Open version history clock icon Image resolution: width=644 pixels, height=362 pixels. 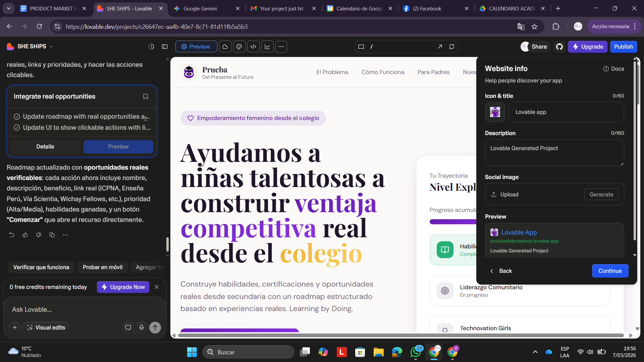(151, 47)
